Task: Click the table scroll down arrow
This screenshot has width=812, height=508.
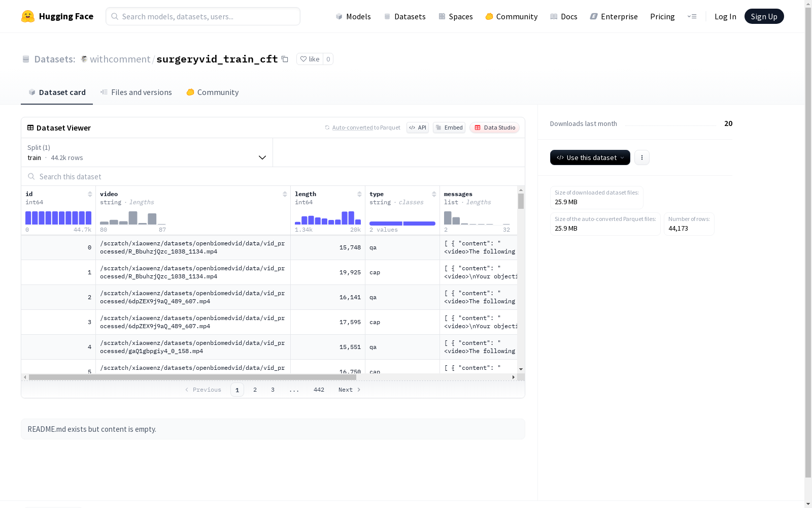Action: [x=521, y=369]
